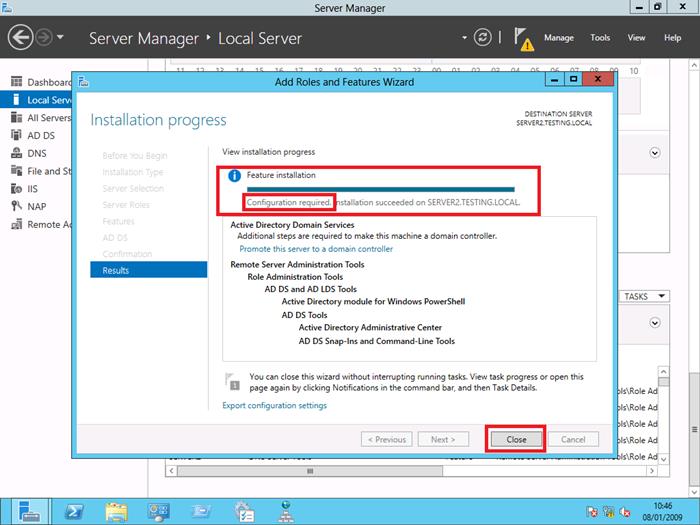Click the forward navigation arrow in Server Manager
This screenshot has height=525, width=700.
click(44, 38)
